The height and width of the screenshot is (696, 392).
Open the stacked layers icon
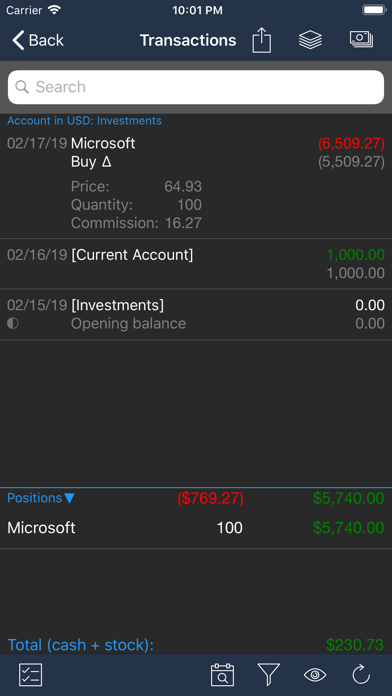(310, 40)
